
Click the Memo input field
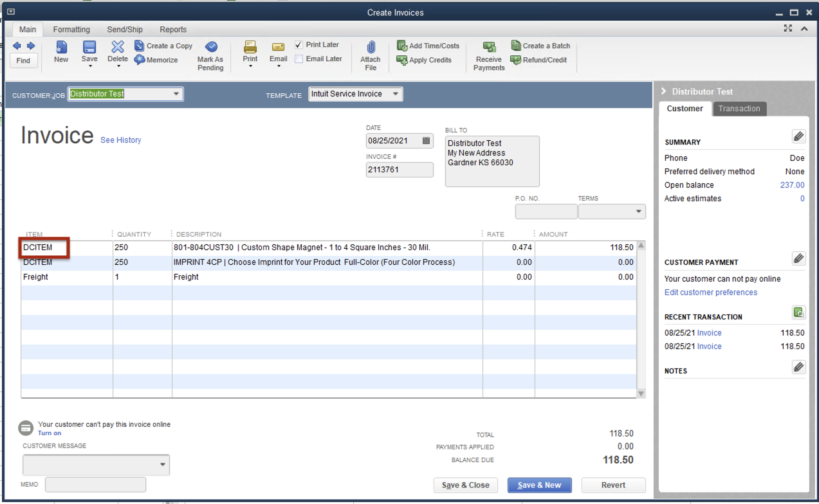tap(95, 485)
